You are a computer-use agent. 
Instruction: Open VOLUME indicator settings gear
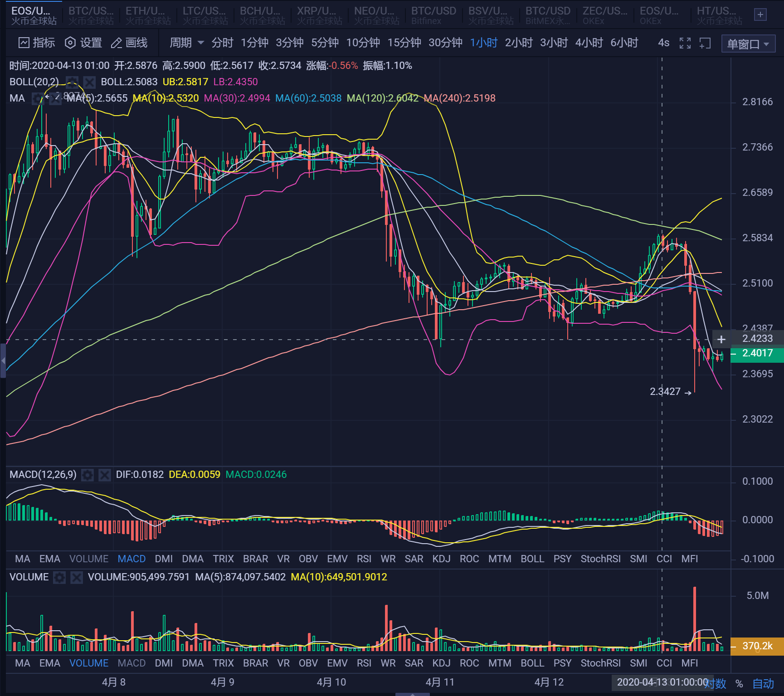pos(59,577)
